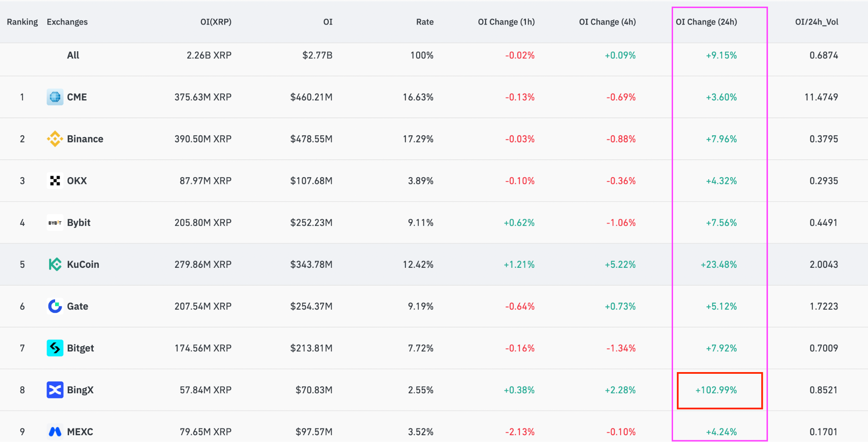Click CME's '375.63M XRP' cell
The image size is (868, 442).
[203, 97]
